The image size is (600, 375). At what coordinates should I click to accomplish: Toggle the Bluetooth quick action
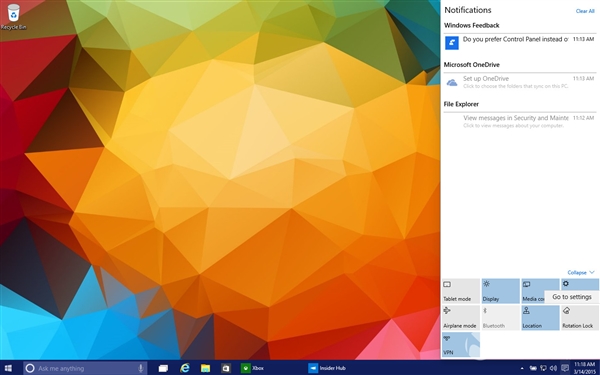[501, 318]
